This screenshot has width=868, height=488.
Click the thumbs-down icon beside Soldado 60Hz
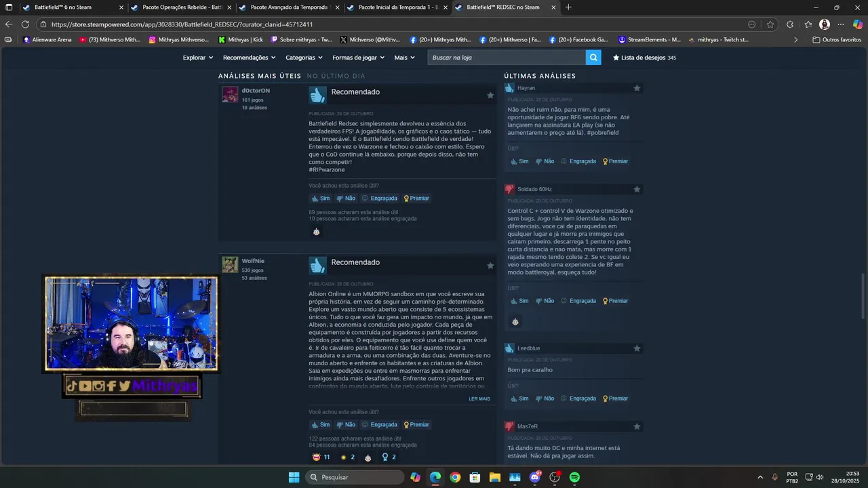click(509, 189)
